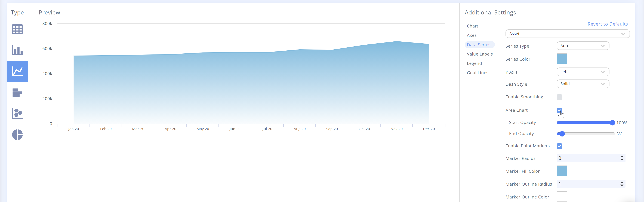The width and height of the screenshot is (644, 202).
Task: Open the Axes settings section
Action: pyautogui.click(x=472, y=35)
